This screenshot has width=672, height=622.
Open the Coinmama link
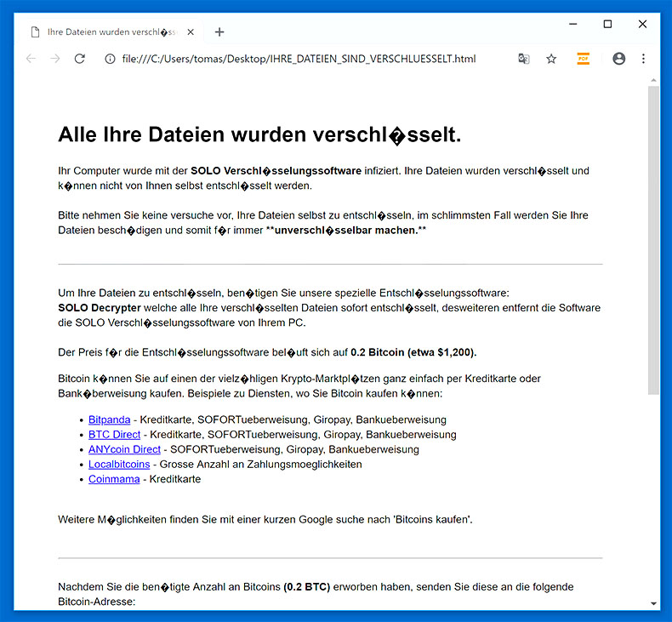click(x=114, y=479)
